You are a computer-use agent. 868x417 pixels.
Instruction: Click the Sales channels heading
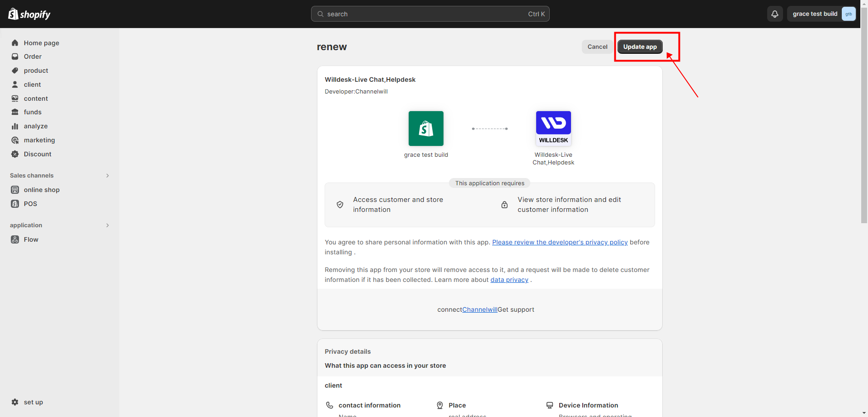[32, 176]
